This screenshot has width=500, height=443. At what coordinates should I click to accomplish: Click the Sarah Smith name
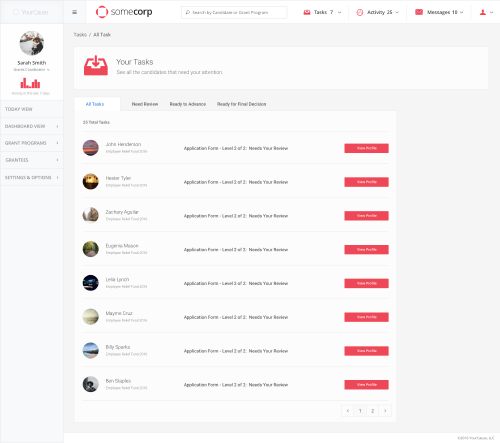click(x=32, y=63)
